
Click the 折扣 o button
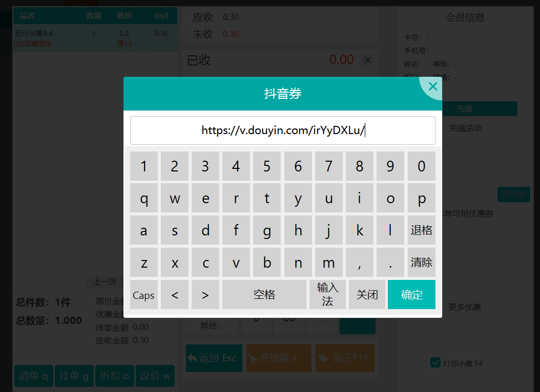click(115, 376)
